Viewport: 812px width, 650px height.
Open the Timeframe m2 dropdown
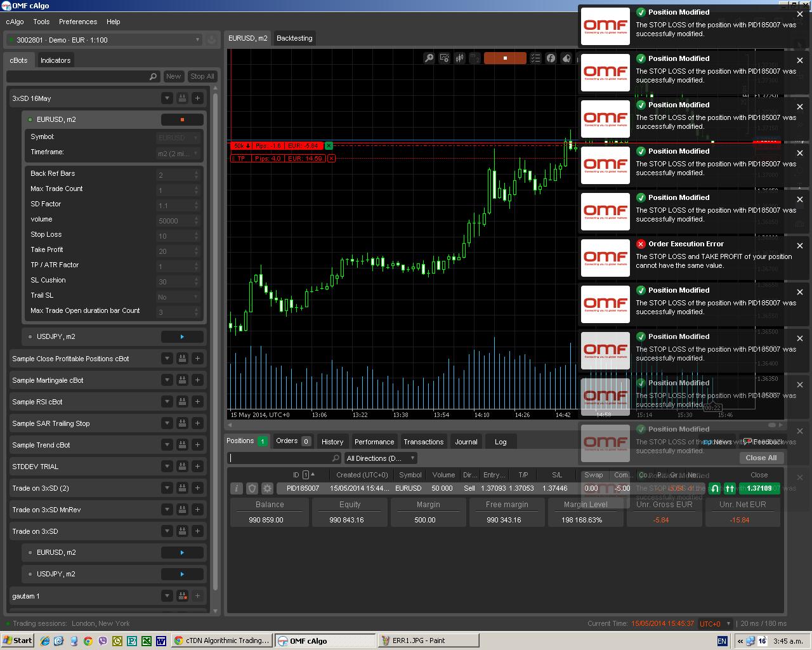click(x=178, y=153)
